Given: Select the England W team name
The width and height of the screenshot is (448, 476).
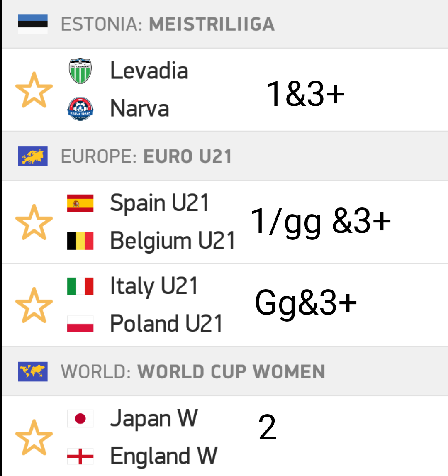Looking at the screenshot, I should click(163, 456).
